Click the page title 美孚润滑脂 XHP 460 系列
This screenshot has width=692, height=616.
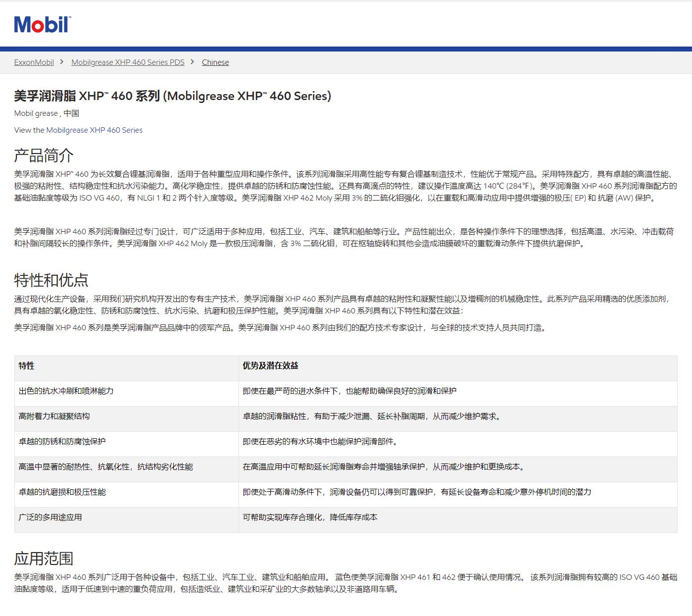click(173, 96)
